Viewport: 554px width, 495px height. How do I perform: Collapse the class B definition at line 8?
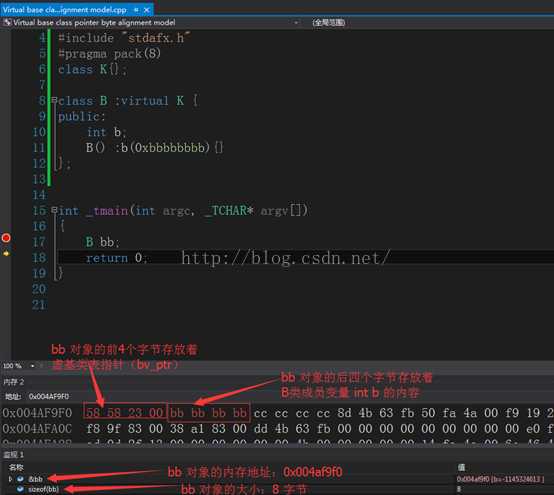click(54, 100)
